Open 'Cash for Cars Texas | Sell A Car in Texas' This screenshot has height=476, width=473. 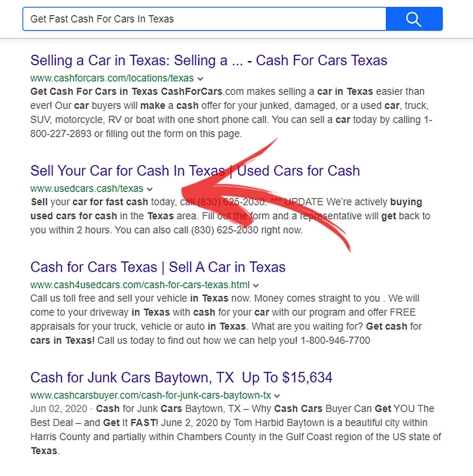tap(158, 267)
